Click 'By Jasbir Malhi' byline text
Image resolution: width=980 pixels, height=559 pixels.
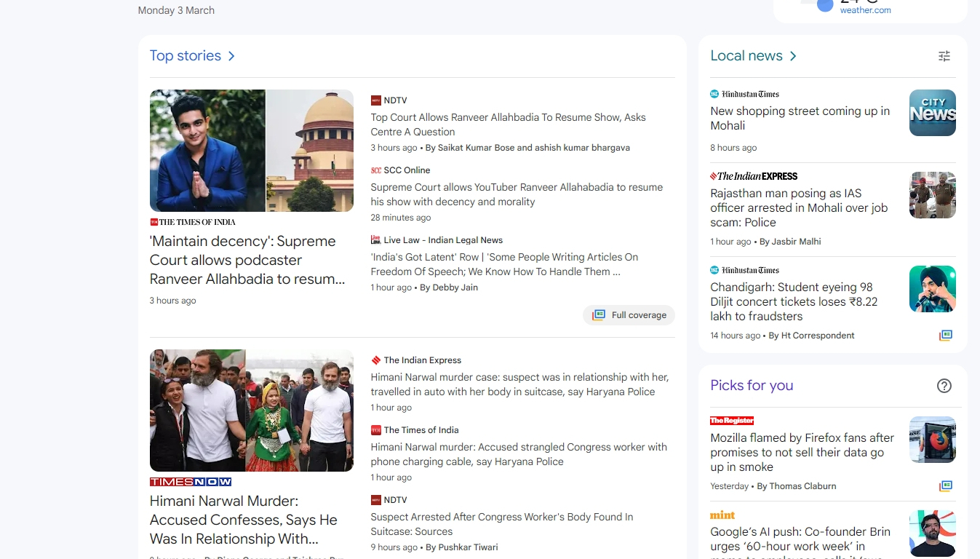[x=790, y=242]
